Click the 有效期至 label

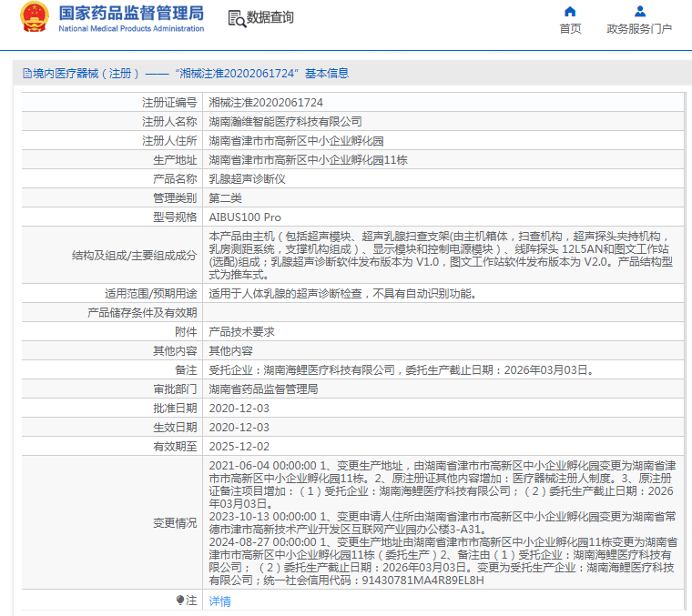pos(175,447)
